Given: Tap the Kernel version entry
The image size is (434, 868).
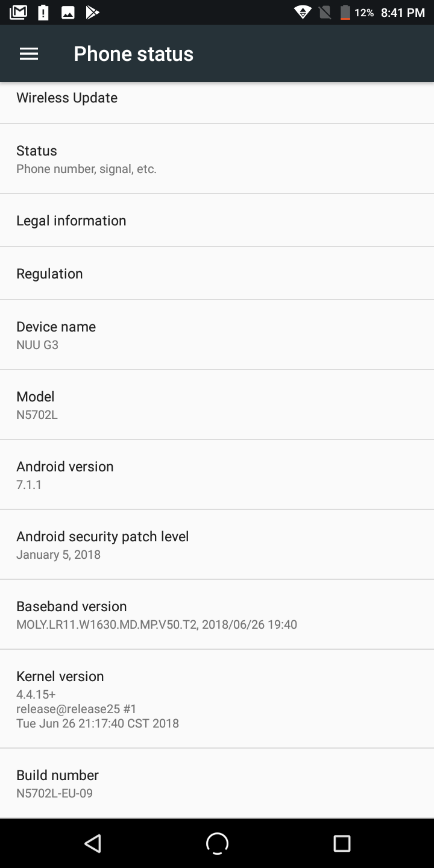Looking at the screenshot, I should (x=217, y=699).
